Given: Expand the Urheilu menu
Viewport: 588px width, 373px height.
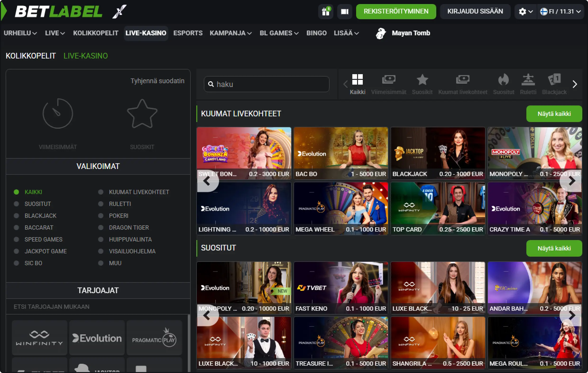Looking at the screenshot, I should coord(20,33).
